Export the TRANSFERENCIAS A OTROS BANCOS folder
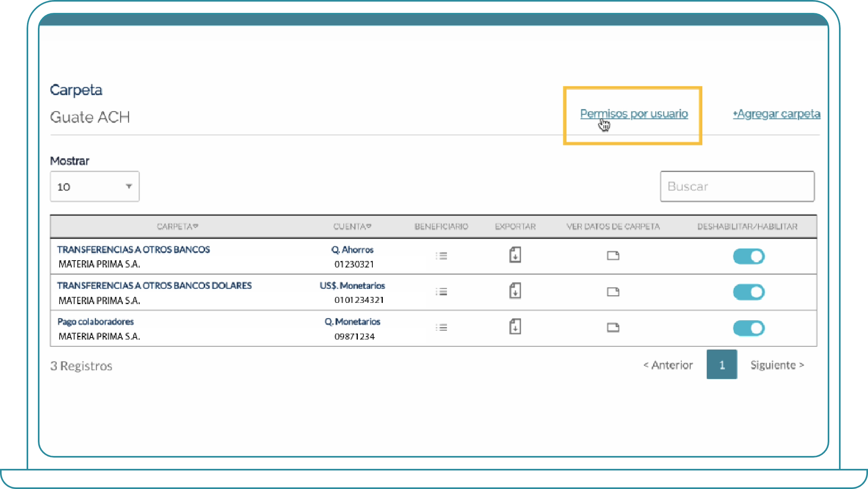 pos(515,255)
